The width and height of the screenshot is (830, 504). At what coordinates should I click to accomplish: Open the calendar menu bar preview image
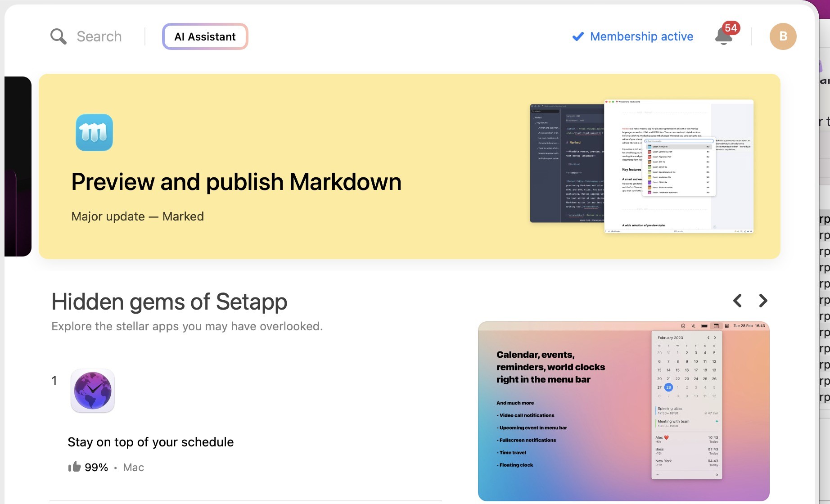tap(623, 411)
